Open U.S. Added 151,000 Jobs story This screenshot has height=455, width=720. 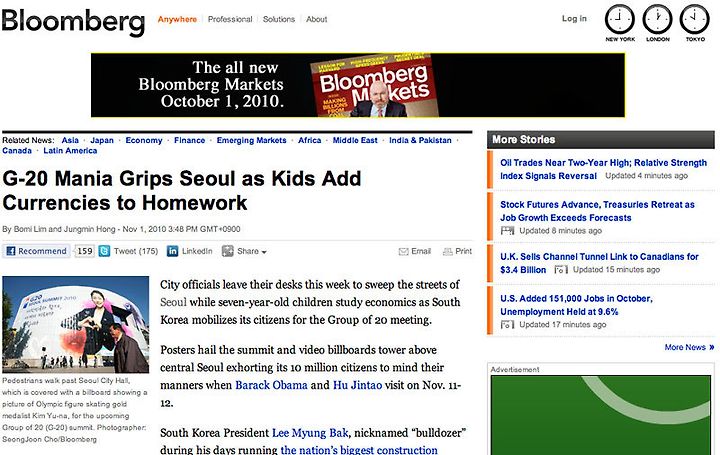pos(576,305)
